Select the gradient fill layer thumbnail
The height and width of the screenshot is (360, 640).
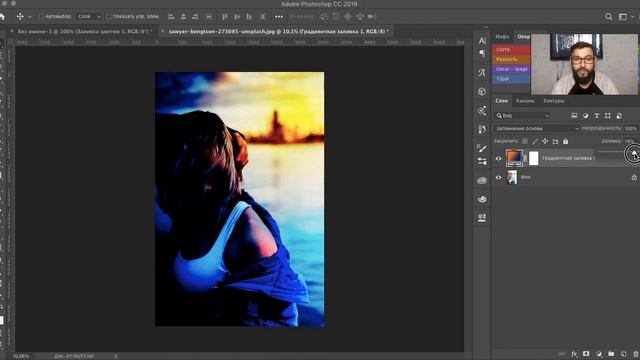tap(514, 158)
